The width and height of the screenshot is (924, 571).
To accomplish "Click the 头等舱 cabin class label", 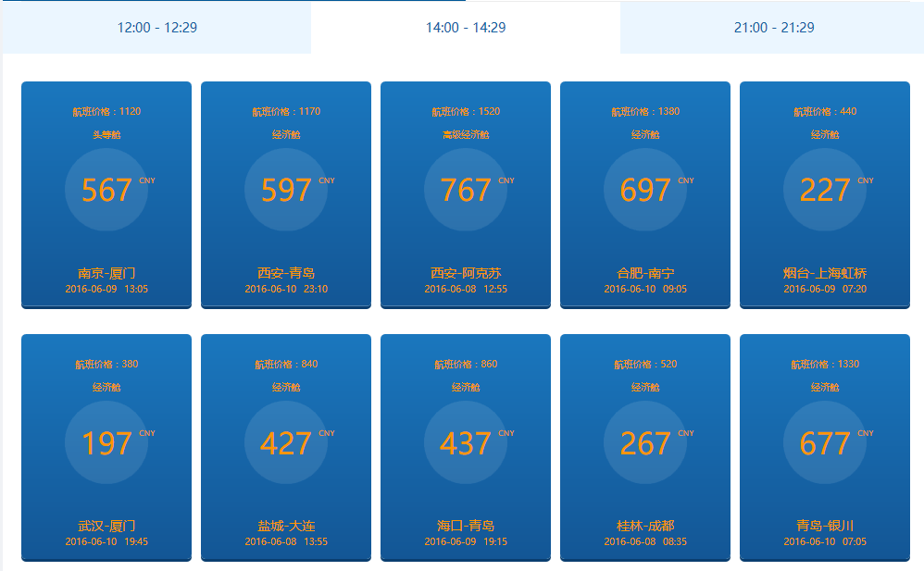I will [106, 134].
